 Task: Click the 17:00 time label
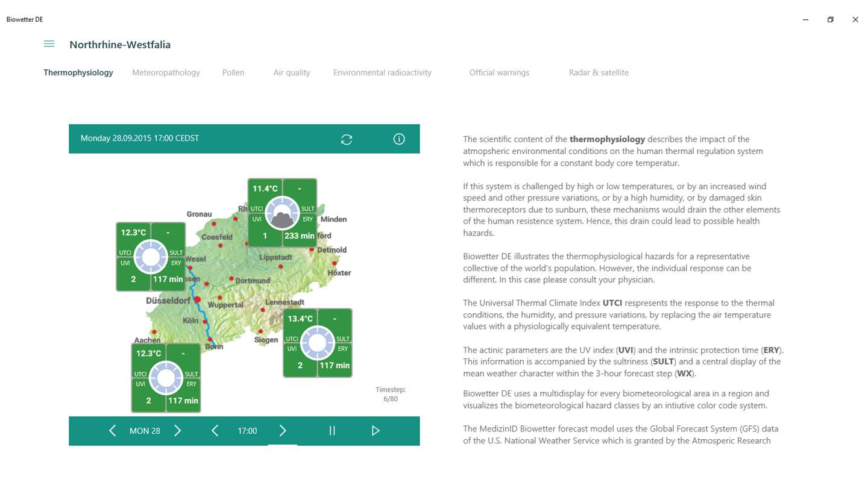247,431
